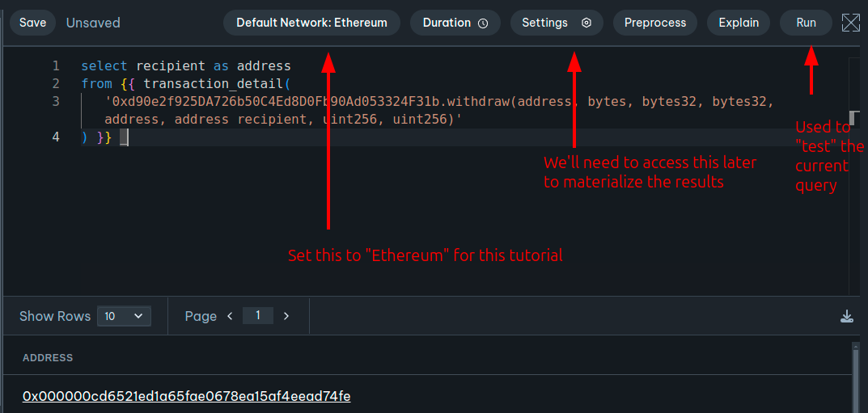The width and height of the screenshot is (868, 413).
Task: Click the Explain button
Action: click(738, 23)
